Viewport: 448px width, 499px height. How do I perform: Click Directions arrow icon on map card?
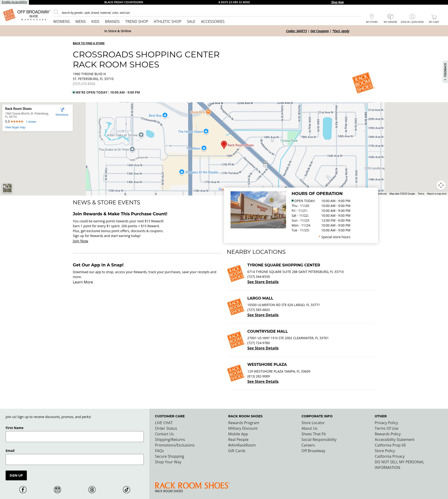click(62, 110)
